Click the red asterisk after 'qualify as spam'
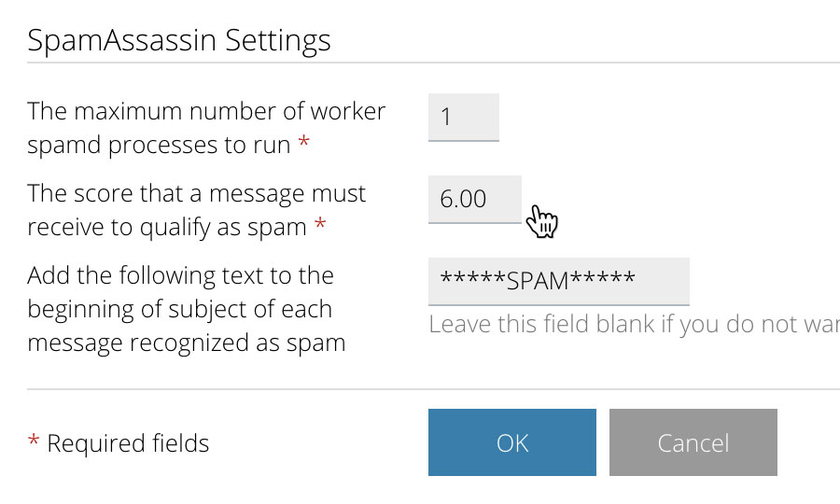 coord(320,224)
